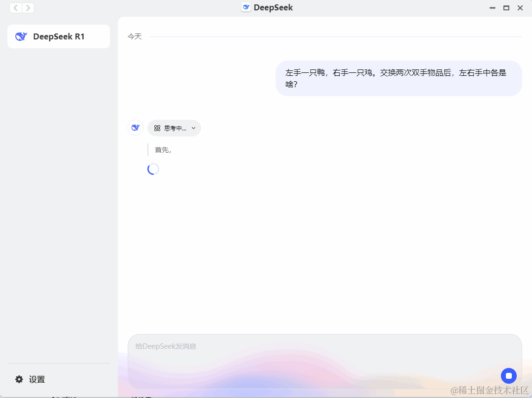Click the assistant's whale avatar beside the reply

tap(135, 127)
